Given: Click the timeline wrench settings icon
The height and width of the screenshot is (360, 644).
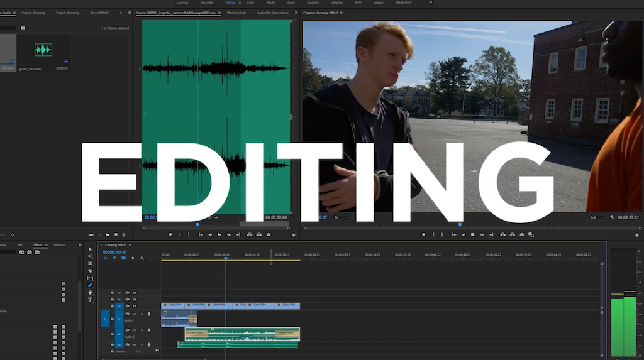Looking at the screenshot, I should pos(142,258).
